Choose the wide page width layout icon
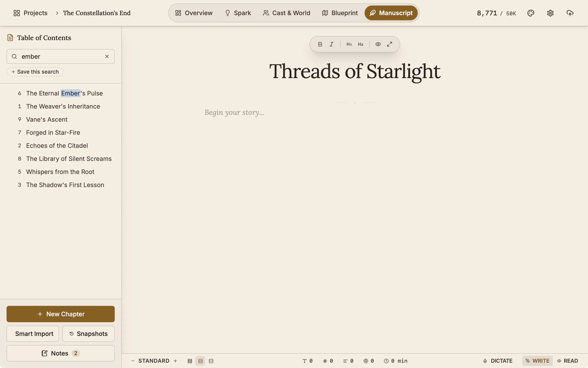The image size is (588, 368). (211, 361)
